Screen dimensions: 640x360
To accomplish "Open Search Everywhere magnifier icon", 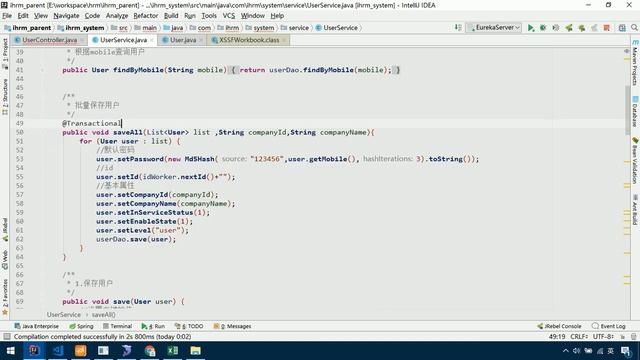I will coord(634,28).
